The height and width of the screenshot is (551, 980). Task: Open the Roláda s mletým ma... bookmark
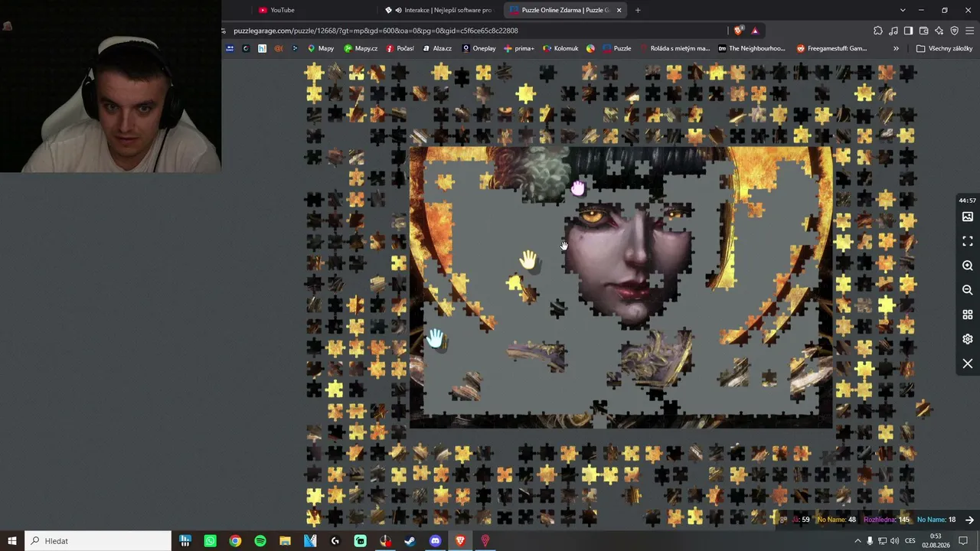click(x=675, y=48)
